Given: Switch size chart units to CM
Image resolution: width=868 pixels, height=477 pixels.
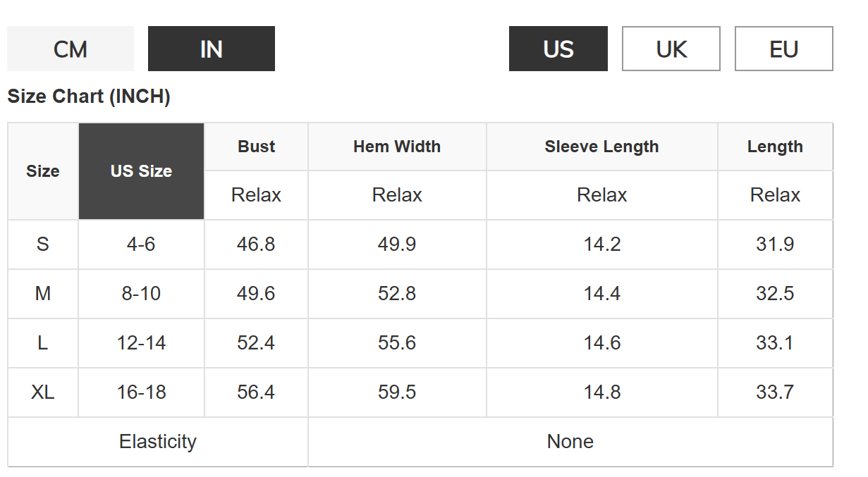Looking at the screenshot, I should tap(71, 49).
